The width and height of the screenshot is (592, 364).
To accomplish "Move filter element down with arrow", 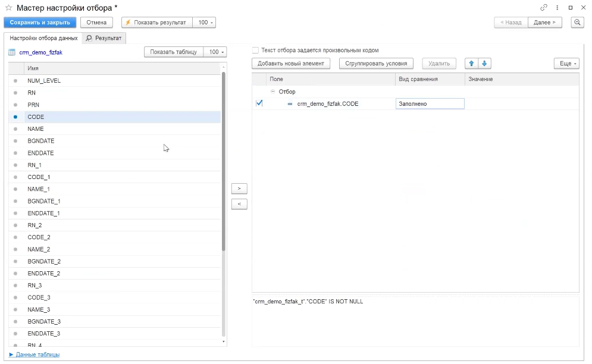I will pyautogui.click(x=484, y=63).
